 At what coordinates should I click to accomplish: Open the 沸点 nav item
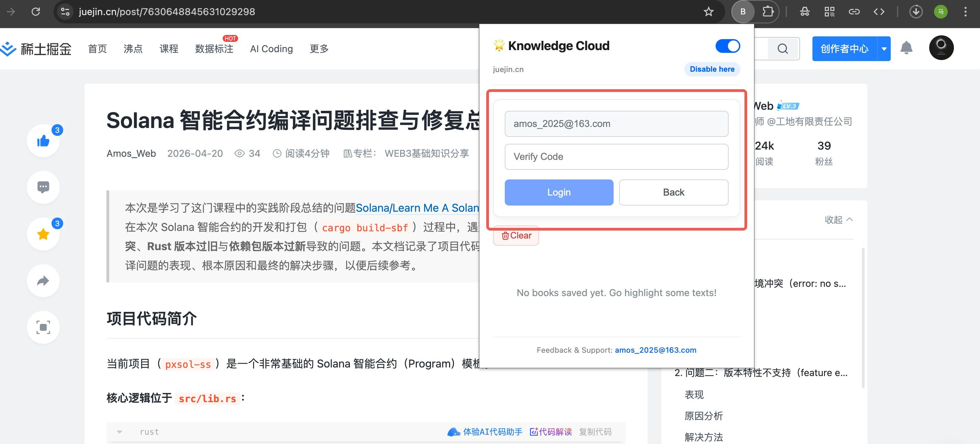[133, 49]
